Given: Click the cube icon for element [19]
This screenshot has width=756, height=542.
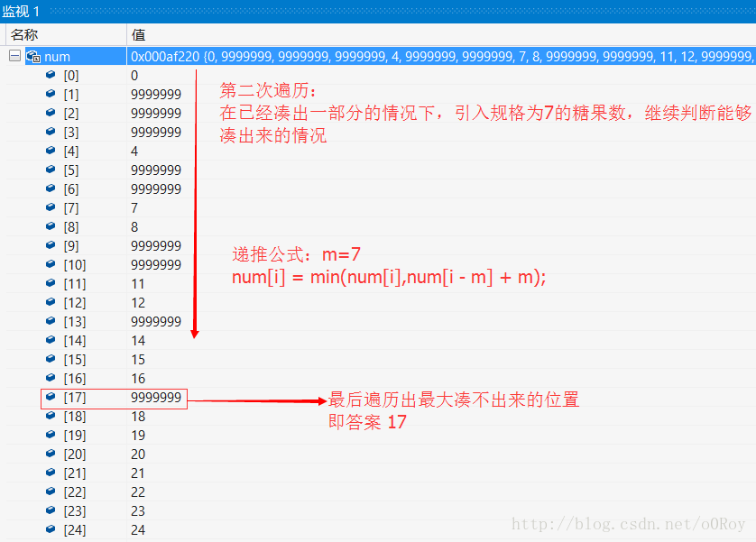Looking at the screenshot, I should (x=51, y=435).
